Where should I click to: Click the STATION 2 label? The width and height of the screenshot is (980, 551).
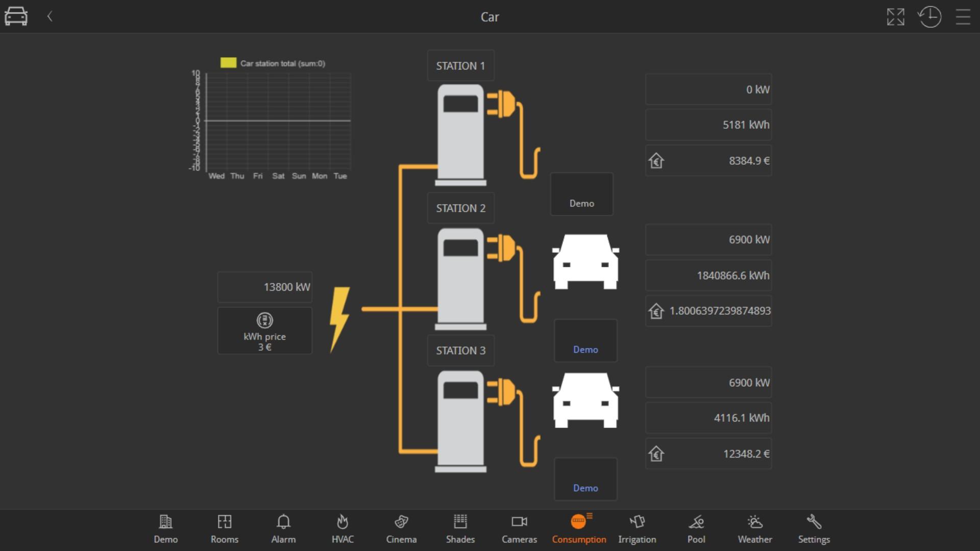460,208
